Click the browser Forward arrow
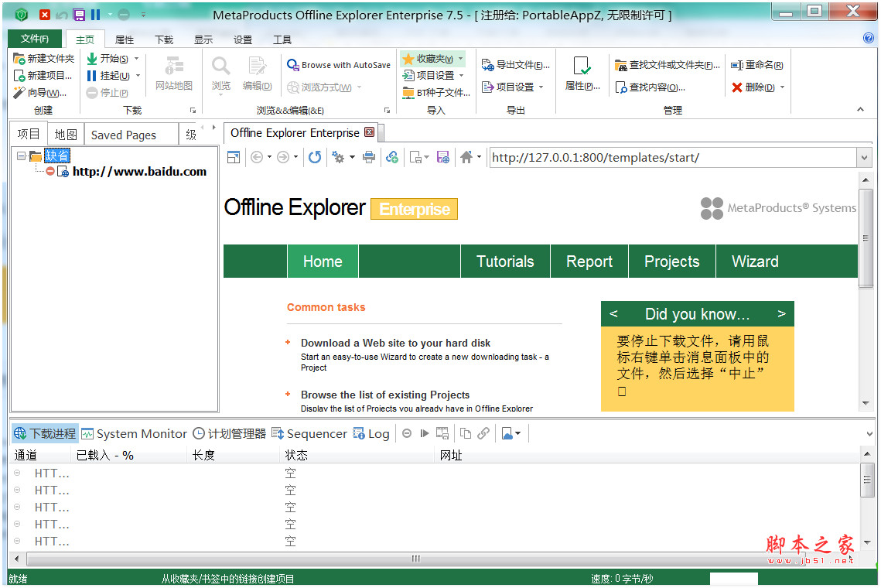 pyautogui.click(x=283, y=157)
